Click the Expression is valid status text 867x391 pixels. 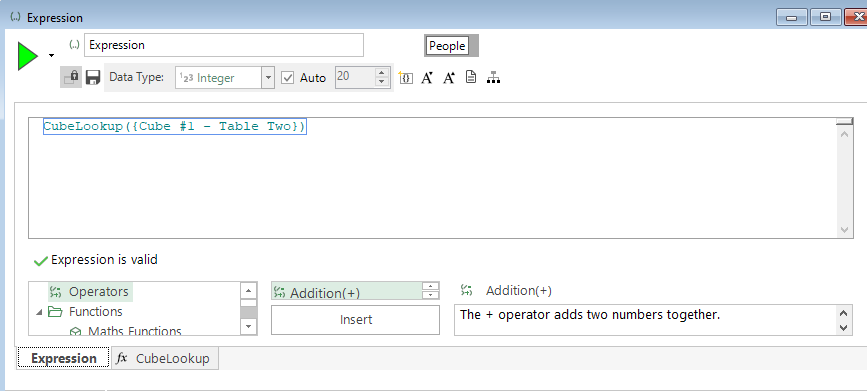104,259
